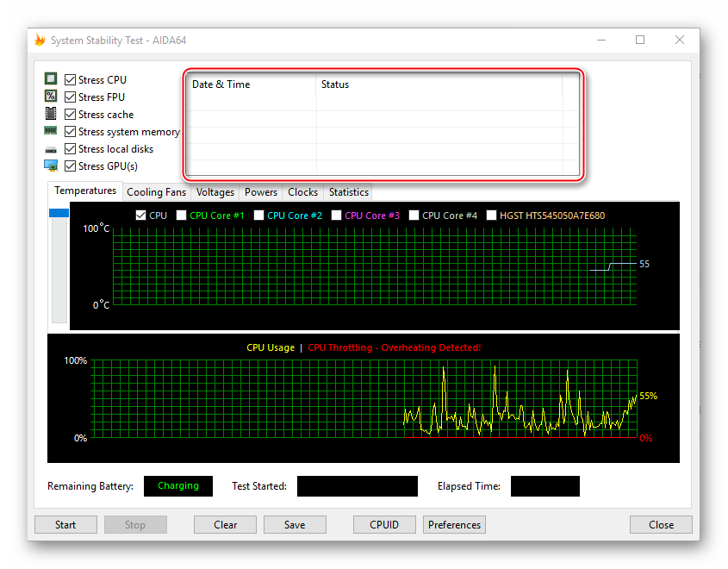Toggle the HGST HTS545050A7E680 drive checkbox
The image size is (728, 569).
point(492,216)
